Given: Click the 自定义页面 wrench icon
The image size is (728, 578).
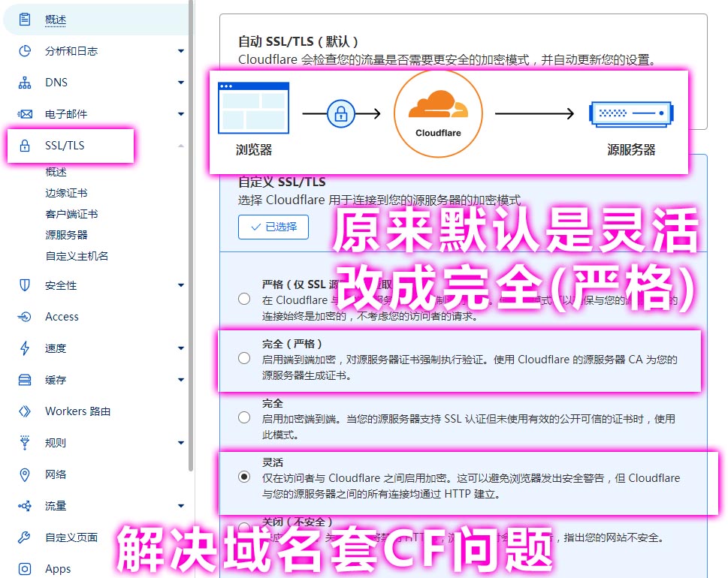Looking at the screenshot, I should (x=25, y=537).
